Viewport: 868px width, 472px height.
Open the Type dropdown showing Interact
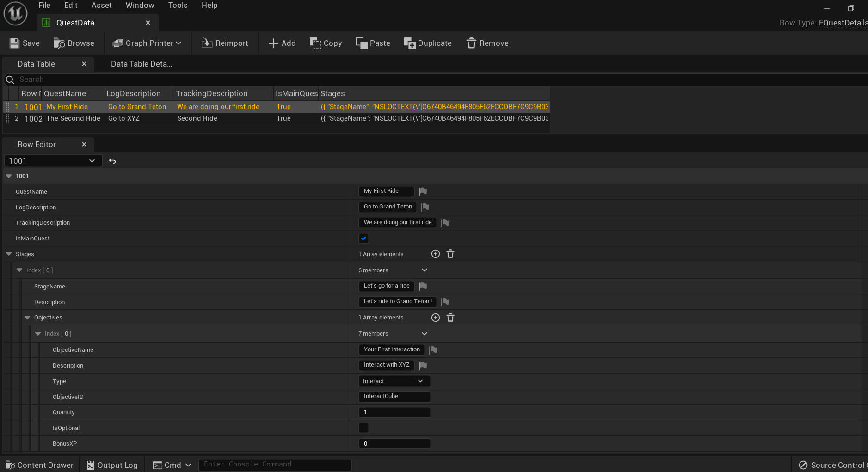(394, 381)
